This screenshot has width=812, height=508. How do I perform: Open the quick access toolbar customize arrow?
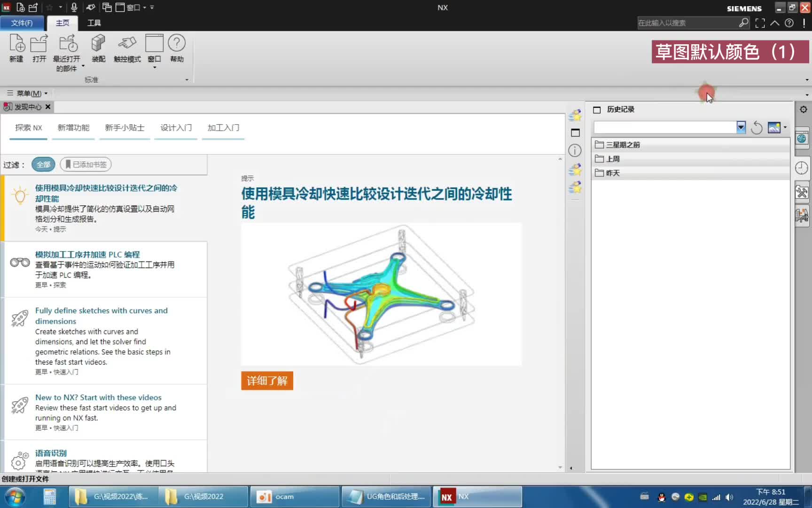click(x=152, y=8)
